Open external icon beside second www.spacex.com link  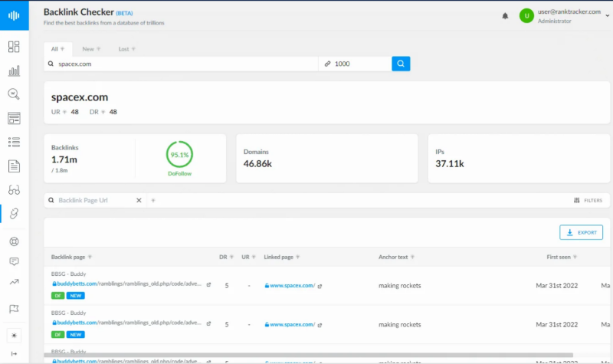click(x=320, y=325)
